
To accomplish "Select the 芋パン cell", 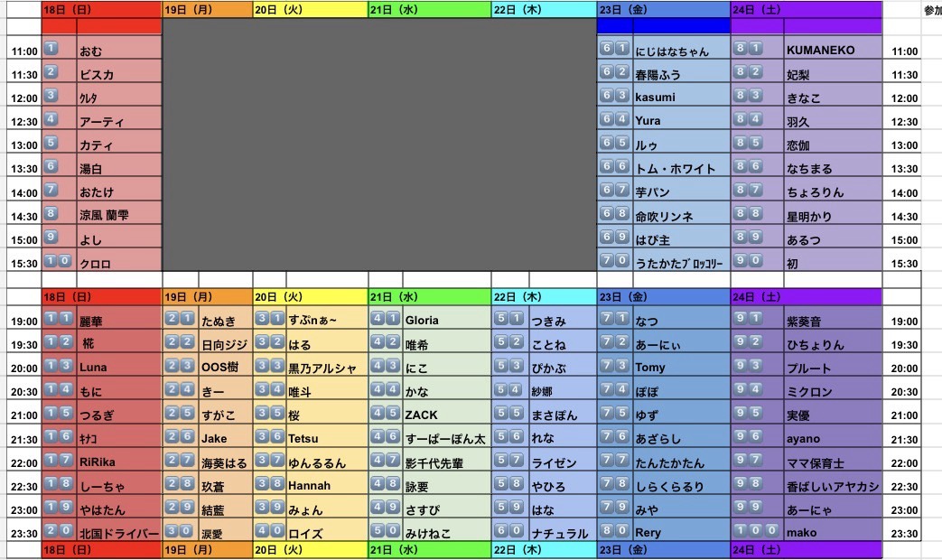I will point(681,189).
